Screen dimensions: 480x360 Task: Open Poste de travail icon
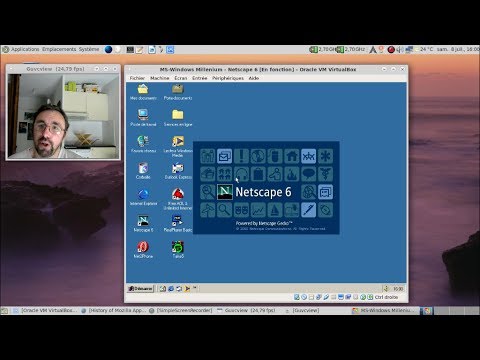click(x=143, y=118)
